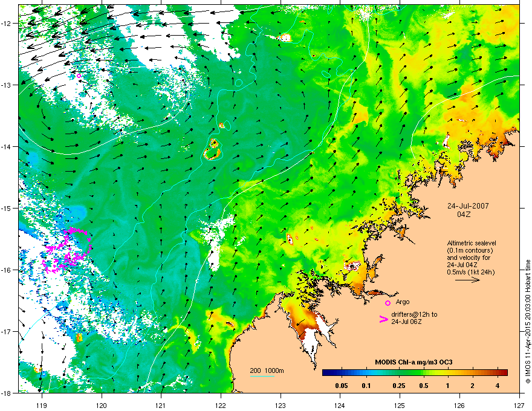Click the "0.5m/s (1kt 24h)" velocity scale text

470,272
